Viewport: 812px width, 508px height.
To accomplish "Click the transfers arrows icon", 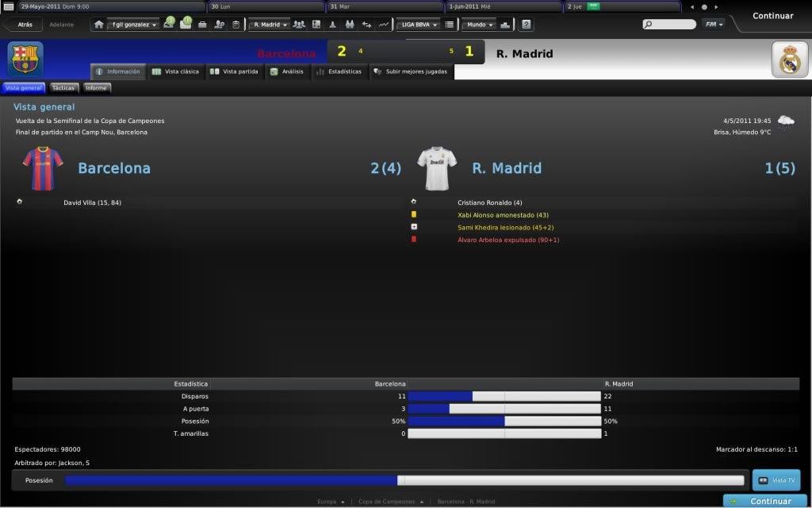I will (x=366, y=25).
